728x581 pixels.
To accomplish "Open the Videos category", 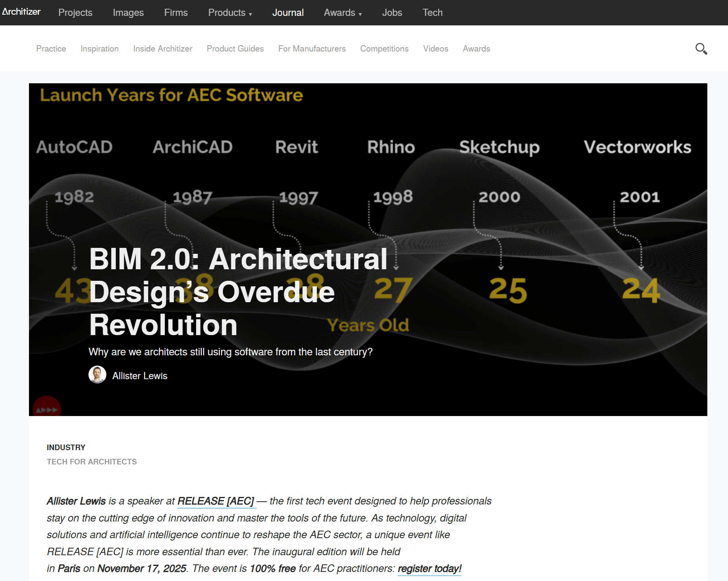I will coord(436,49).
